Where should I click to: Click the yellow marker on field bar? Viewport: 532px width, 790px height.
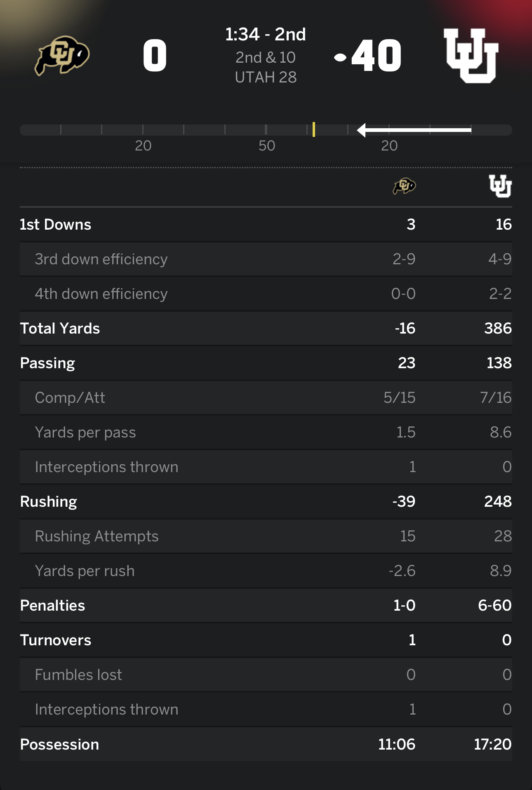point(314,129)
